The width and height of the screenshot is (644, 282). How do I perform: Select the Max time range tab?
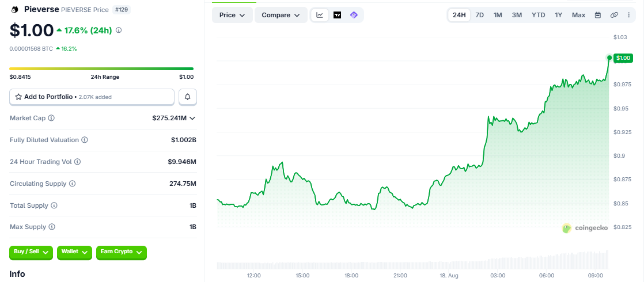[578, 15]
